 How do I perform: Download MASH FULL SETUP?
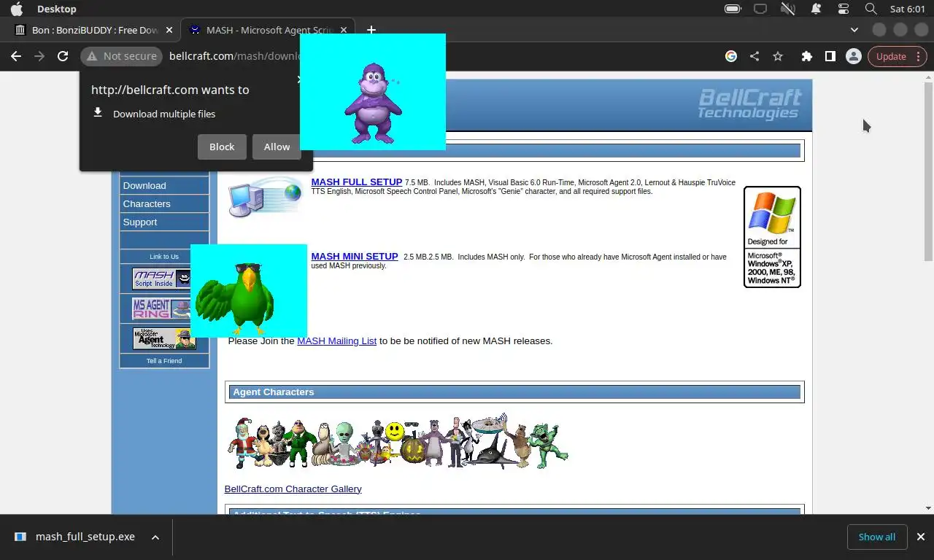357,182
